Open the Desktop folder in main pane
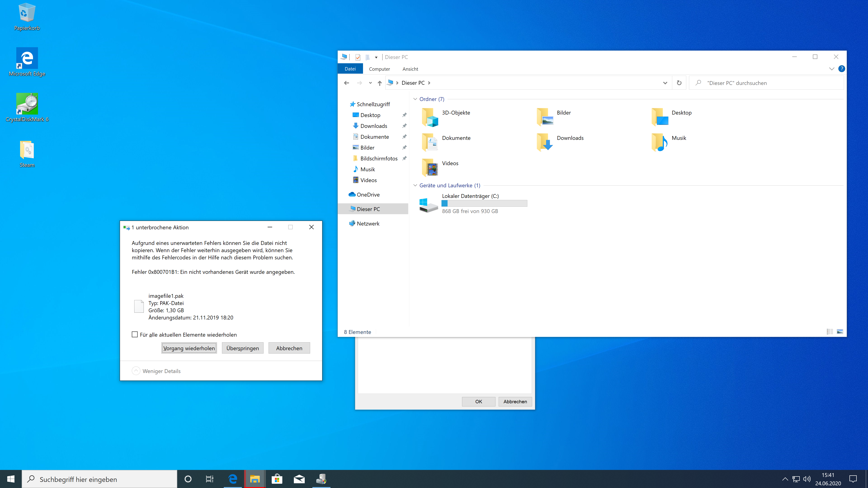The height and width of the screenshot is (488, 868). point(671,117)
